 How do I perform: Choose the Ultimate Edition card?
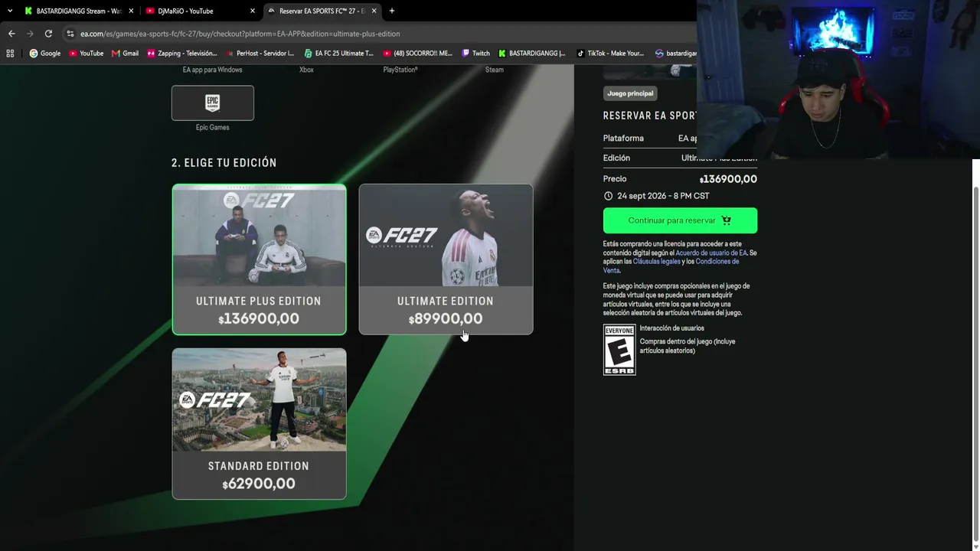tap(446, 259)
